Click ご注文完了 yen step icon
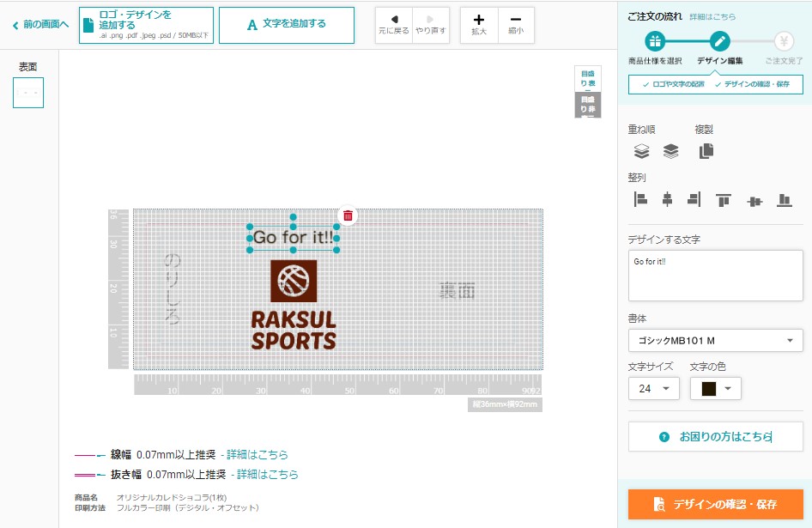This screenshot has height=528, width=812. tap(784, 41)
